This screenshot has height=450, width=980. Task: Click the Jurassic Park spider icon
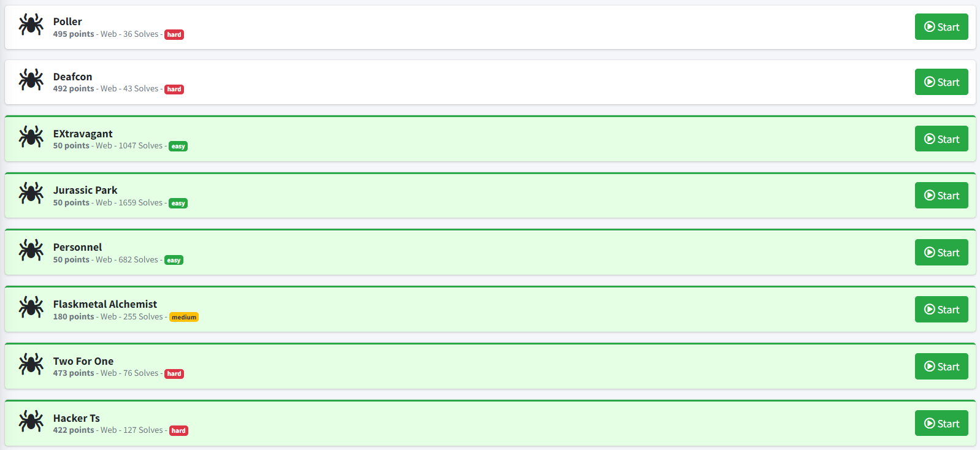click(x=31, y=193)
